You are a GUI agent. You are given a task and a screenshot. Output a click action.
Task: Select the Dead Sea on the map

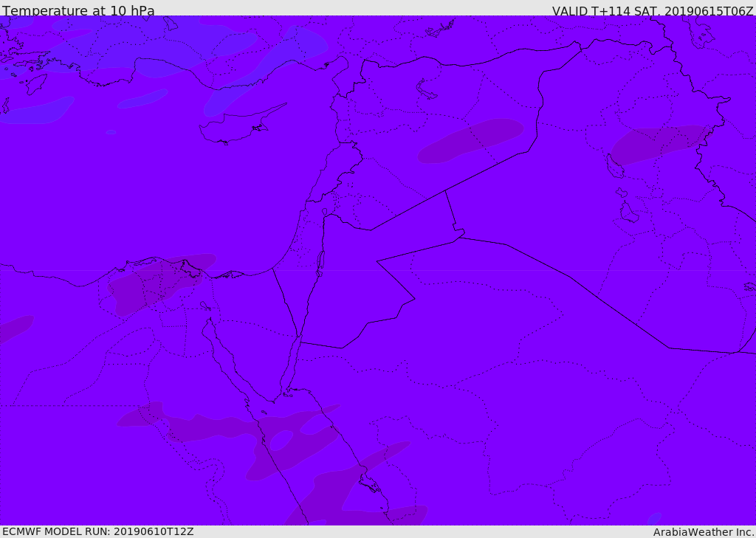(320, 263)
